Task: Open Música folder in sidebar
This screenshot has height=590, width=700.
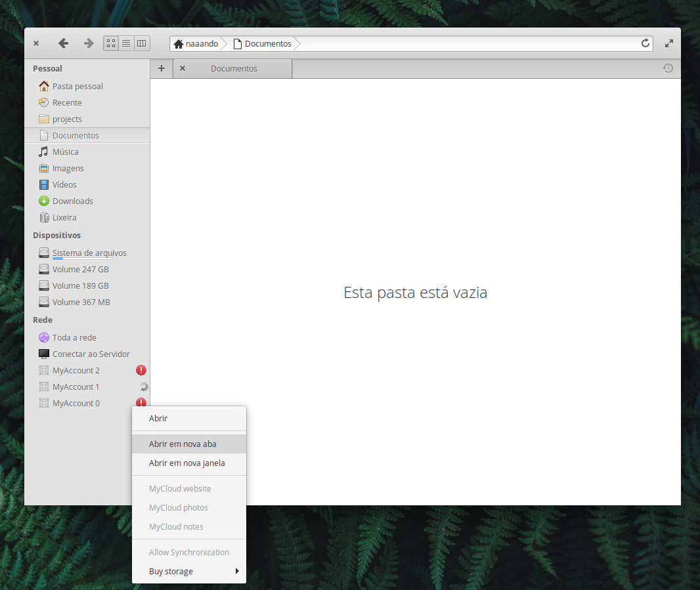Action: point(87,152)
